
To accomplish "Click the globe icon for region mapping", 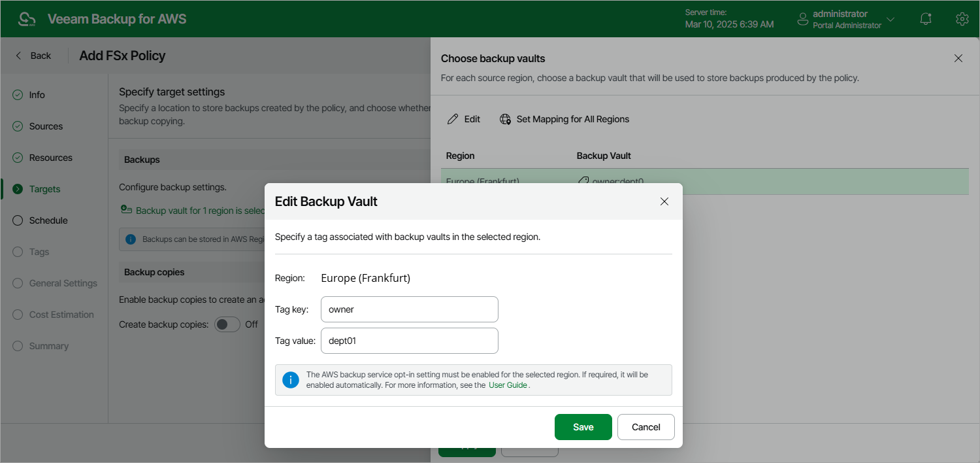I will [505, 119].
